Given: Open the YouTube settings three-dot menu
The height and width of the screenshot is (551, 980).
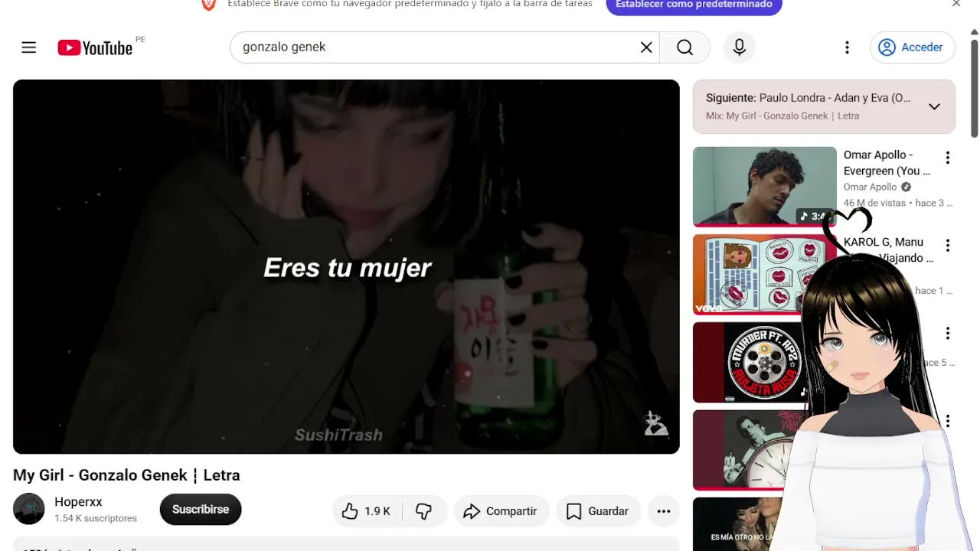Looking at the screenshot, I should [847, 47].
